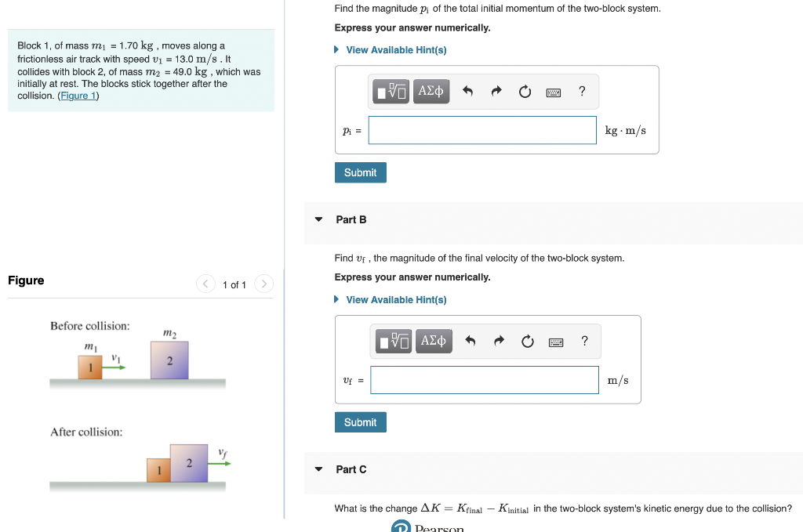The width and height of the screenshot is (803, 532).
Task: Submit the answer for Part B
Action: click(360, 422)
